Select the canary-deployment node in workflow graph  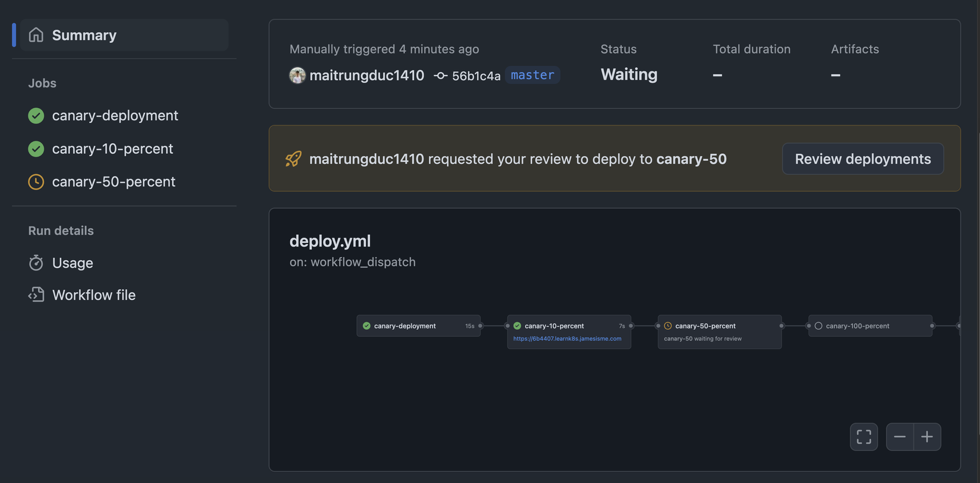click(419, 326)
